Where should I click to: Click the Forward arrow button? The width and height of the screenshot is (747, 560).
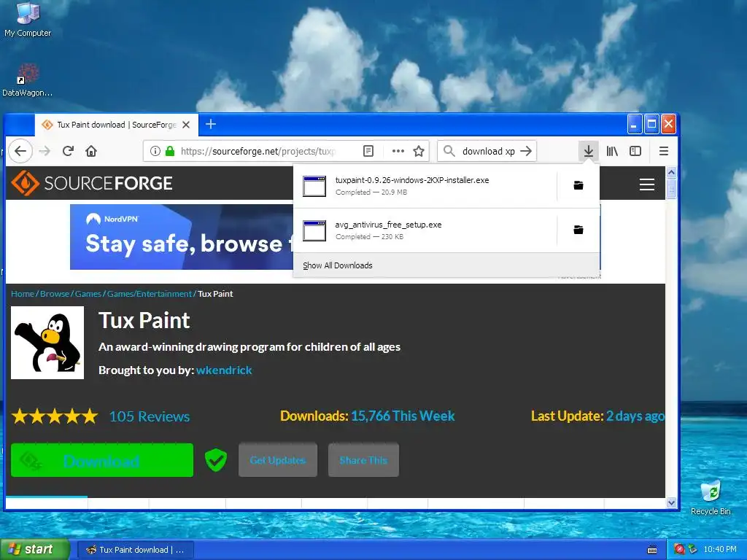(x=44, y=151)
